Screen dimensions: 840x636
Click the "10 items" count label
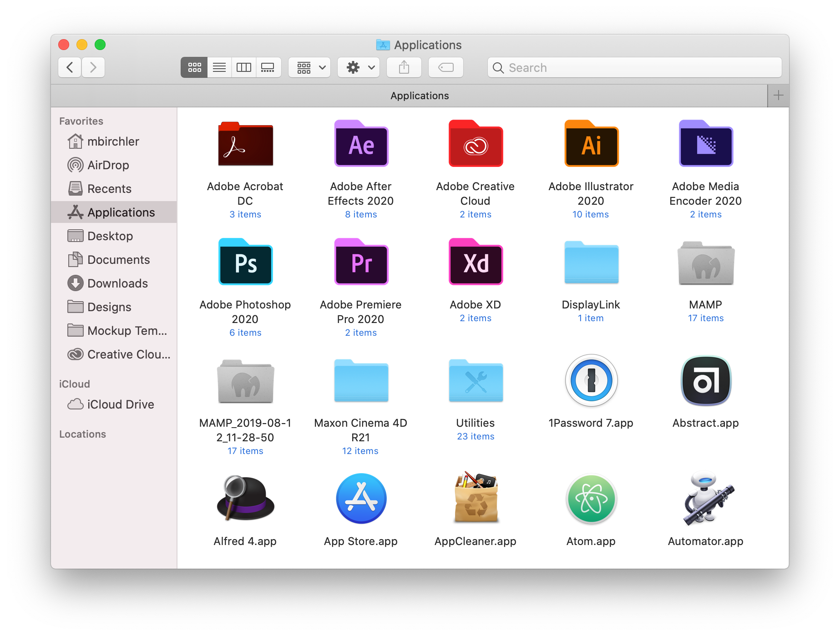[x=591, y=215]
